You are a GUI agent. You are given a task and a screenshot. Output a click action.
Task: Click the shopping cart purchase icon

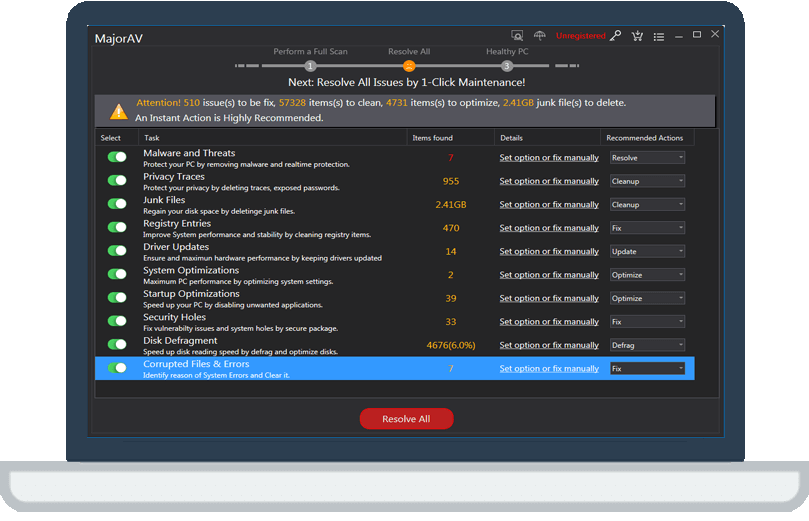point(637,36)
